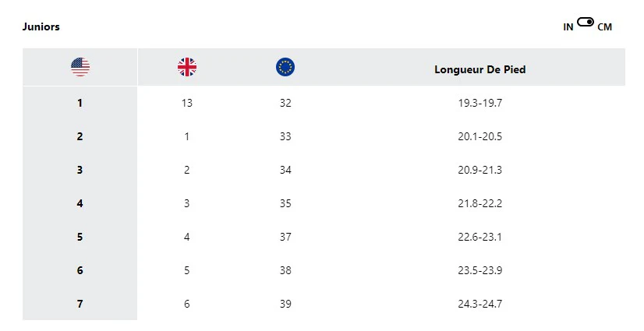Click the UK flag column icon
Screen dimensions: 644x331
[x=187, y=67]
